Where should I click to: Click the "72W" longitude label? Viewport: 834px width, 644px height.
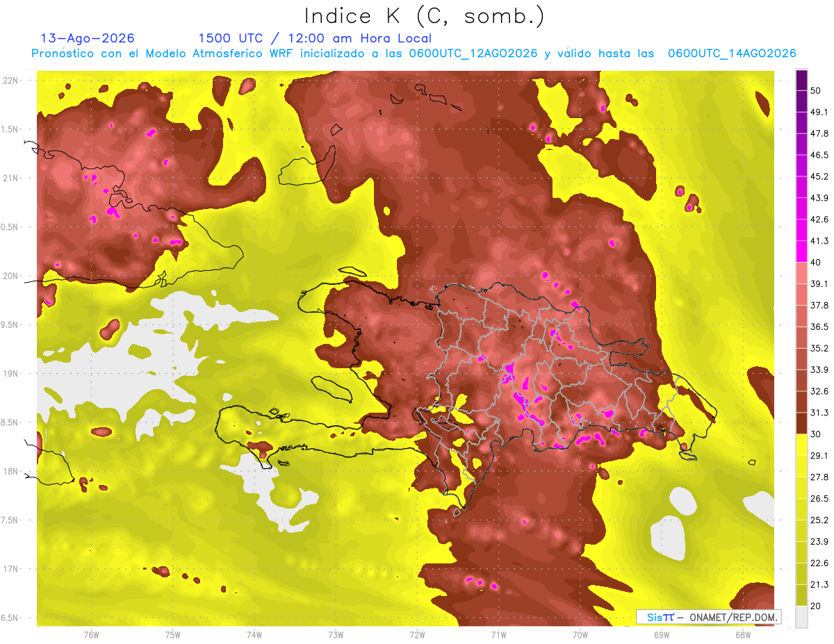417,634
